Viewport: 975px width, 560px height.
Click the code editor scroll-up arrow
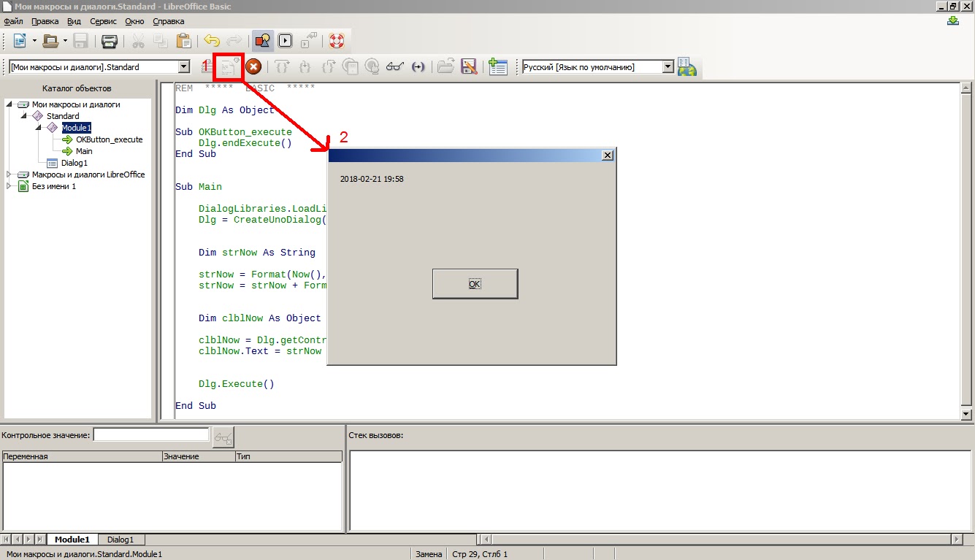966,88
